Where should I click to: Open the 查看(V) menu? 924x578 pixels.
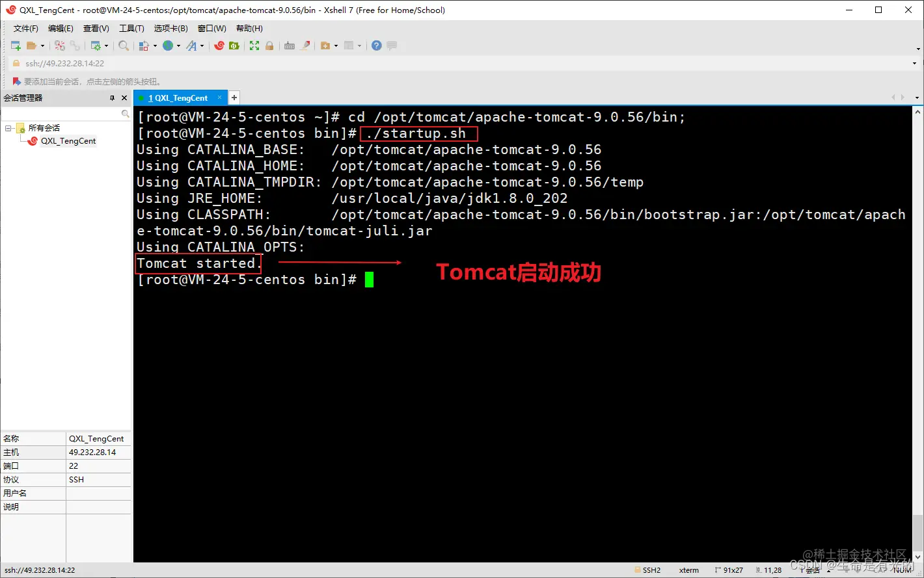pyautogui.click(x=96, y=29)
